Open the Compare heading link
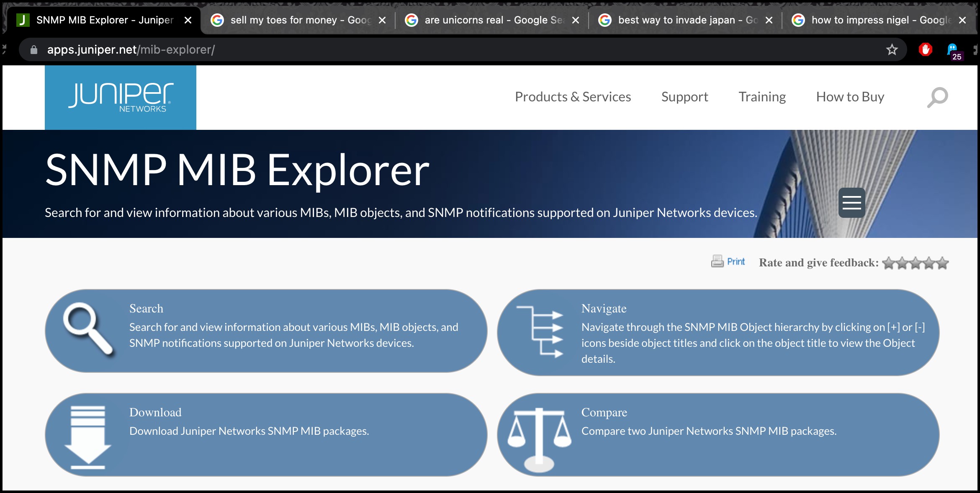The width and height of the screenshot is (980, 493). point(604,412)
